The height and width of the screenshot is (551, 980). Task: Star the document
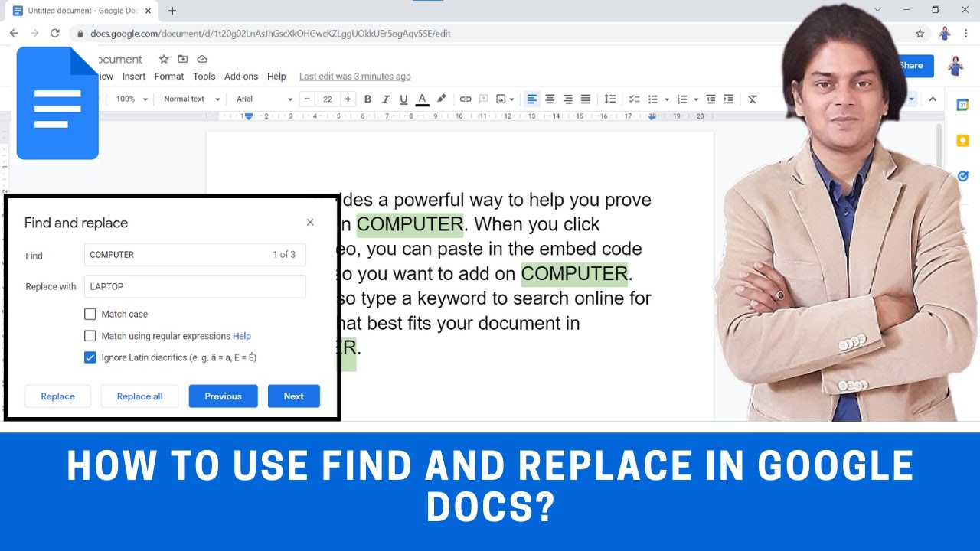[x=164, y=59]
